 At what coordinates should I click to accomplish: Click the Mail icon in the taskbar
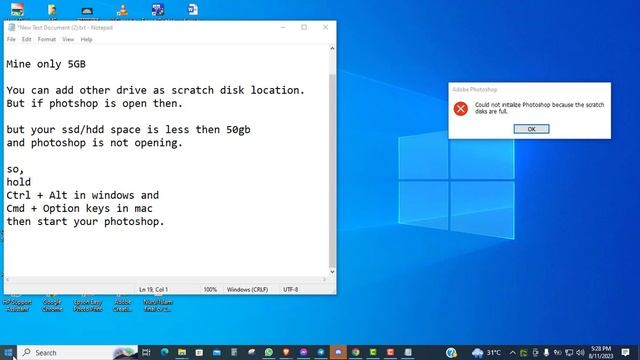coord(217,352)
